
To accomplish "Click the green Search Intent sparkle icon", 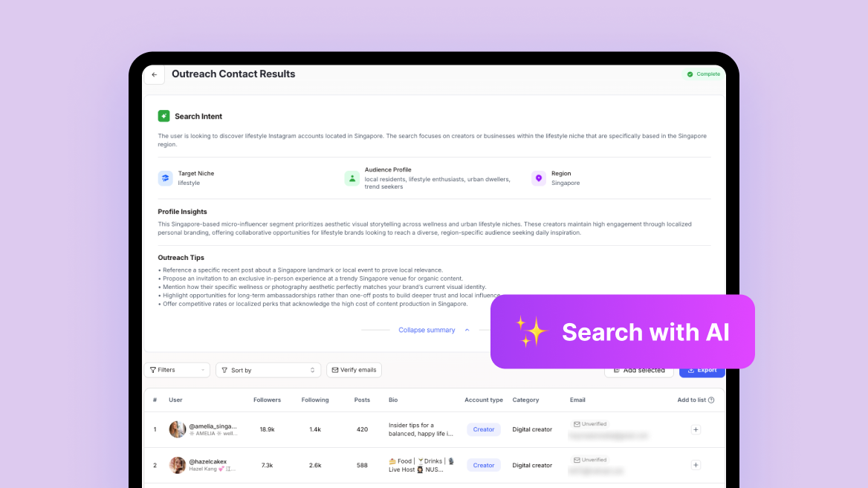I will [x=163, y=116].
